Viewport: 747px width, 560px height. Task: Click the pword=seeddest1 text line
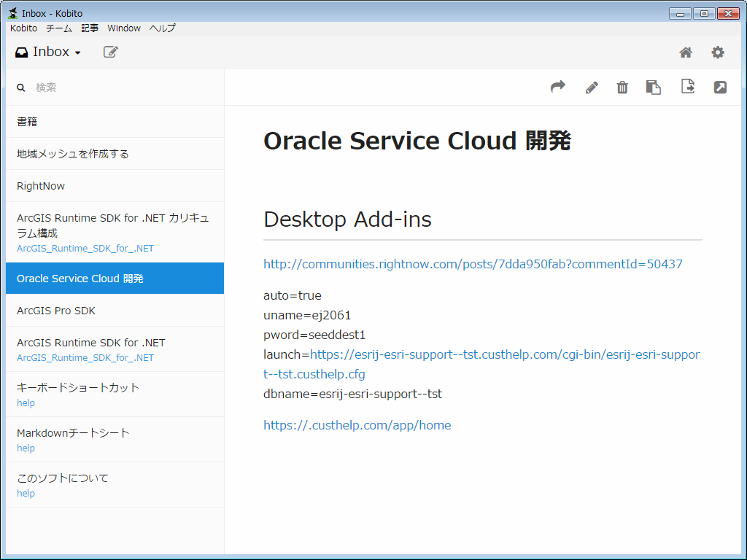click(x=314, y=335)
